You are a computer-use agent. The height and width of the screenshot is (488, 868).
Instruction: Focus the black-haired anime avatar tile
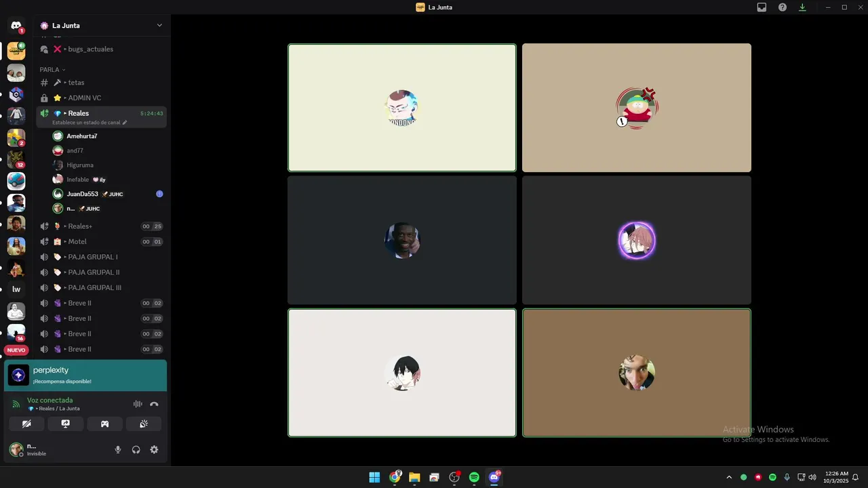click(x=402, y=373)
